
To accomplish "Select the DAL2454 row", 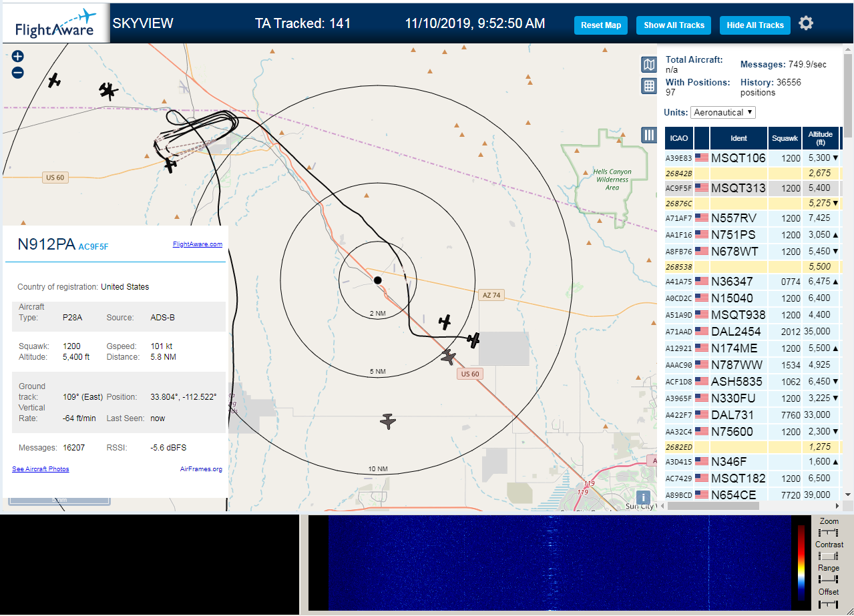I will click(x=753, y=332).
